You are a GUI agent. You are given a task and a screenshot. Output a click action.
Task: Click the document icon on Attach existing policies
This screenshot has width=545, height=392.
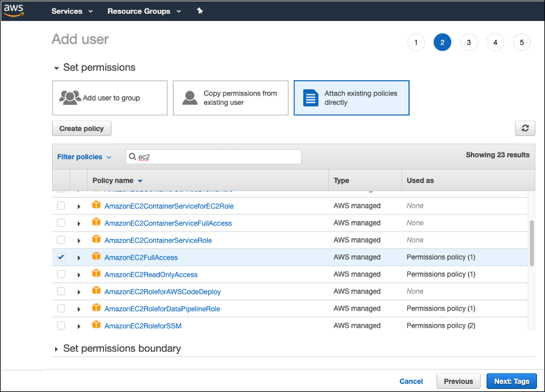click(310, 97)
